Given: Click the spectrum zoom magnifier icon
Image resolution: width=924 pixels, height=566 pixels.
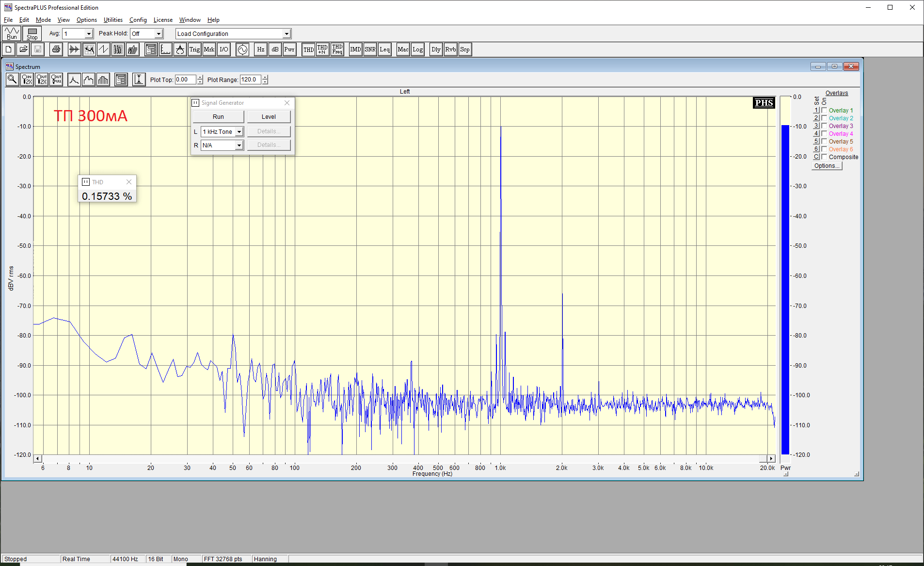Looking at the screenshot, I should click(x=12, y=80).
